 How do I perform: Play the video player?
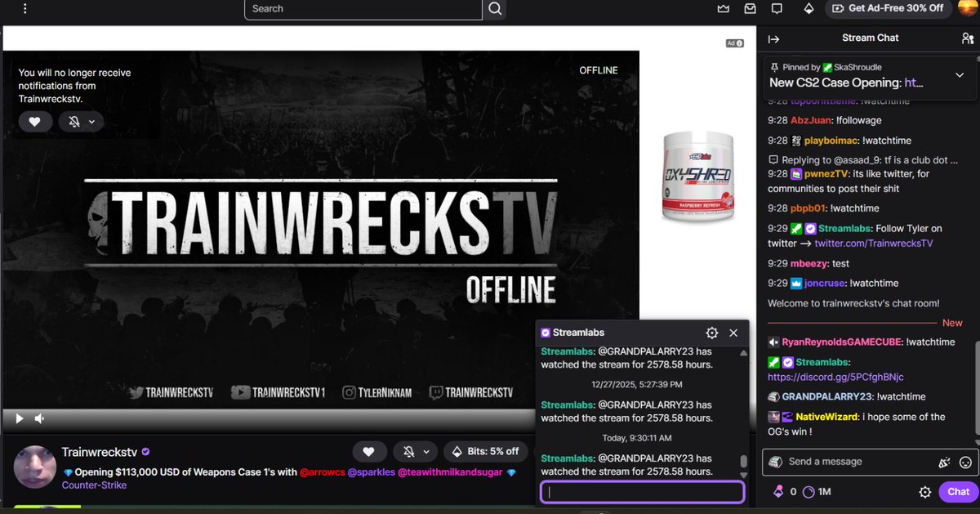click(x=20, y=418)
